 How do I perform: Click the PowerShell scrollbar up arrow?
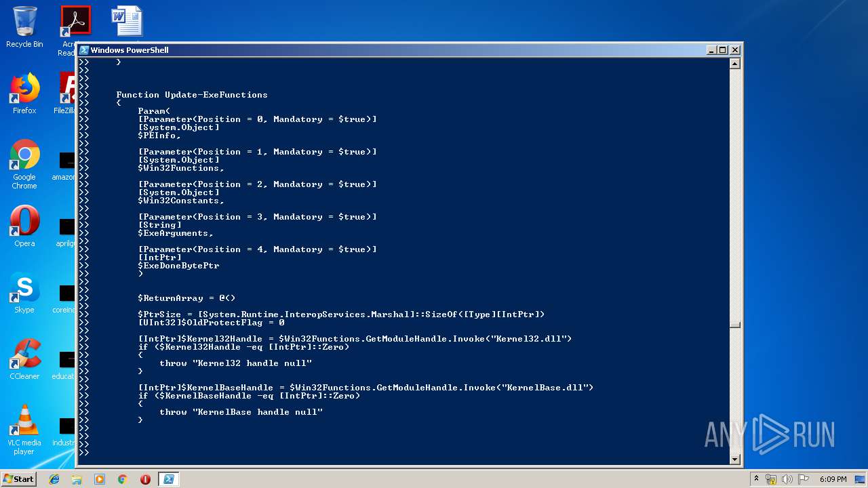tap(734, 64)
